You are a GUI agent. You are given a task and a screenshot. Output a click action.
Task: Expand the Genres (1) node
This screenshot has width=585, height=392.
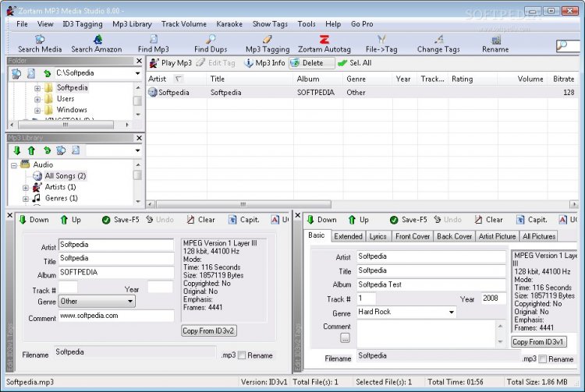coord(26,199)
